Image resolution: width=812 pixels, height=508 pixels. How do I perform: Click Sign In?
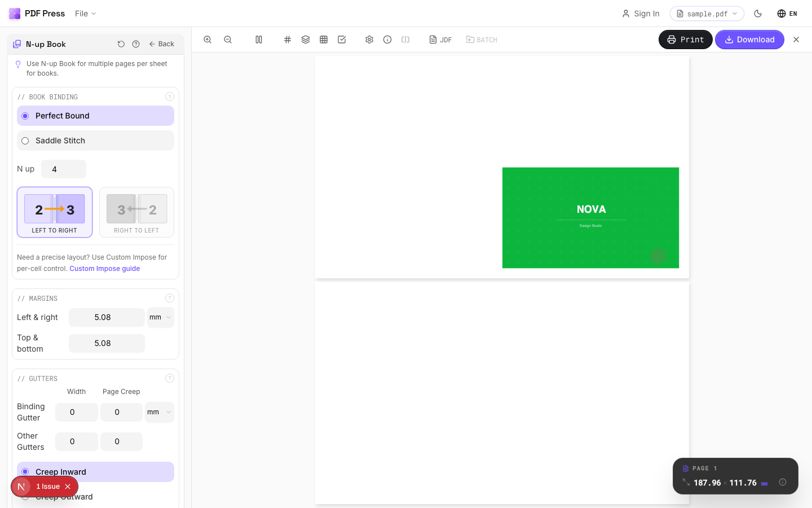pyautogui.click(x=641, y=14)
